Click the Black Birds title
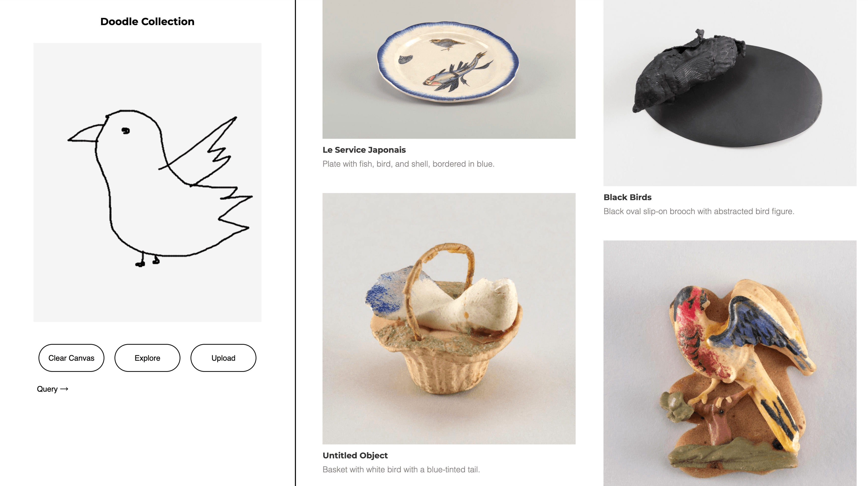The width and height of the screenshot is (868, 486). [627, 197]
